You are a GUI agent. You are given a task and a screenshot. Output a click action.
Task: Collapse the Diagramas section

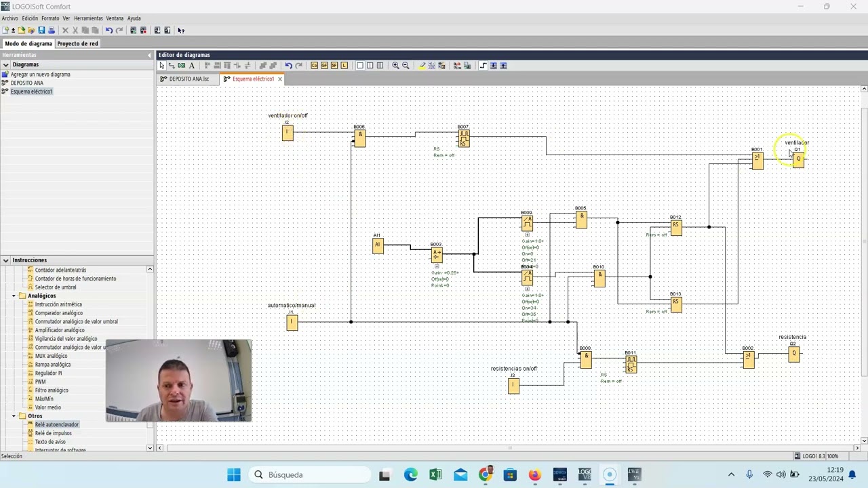pyautogui.click(x=5, y=64)
